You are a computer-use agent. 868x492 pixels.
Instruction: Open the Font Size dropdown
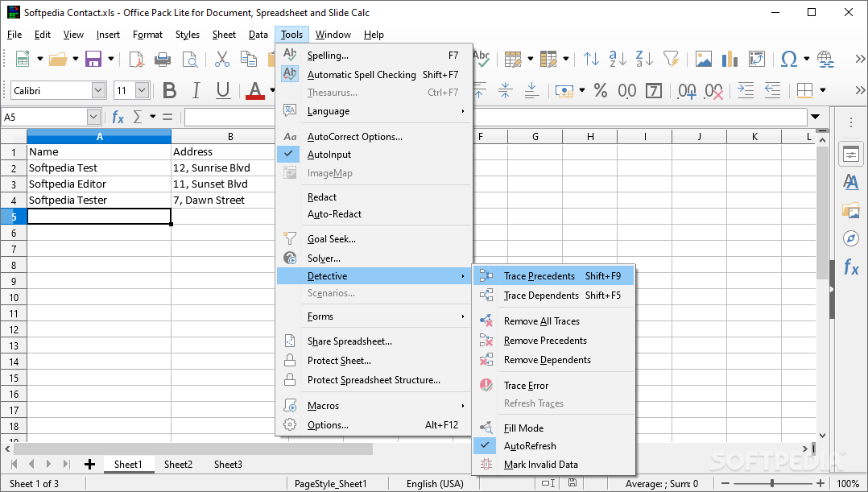click(x=143, y=90)
